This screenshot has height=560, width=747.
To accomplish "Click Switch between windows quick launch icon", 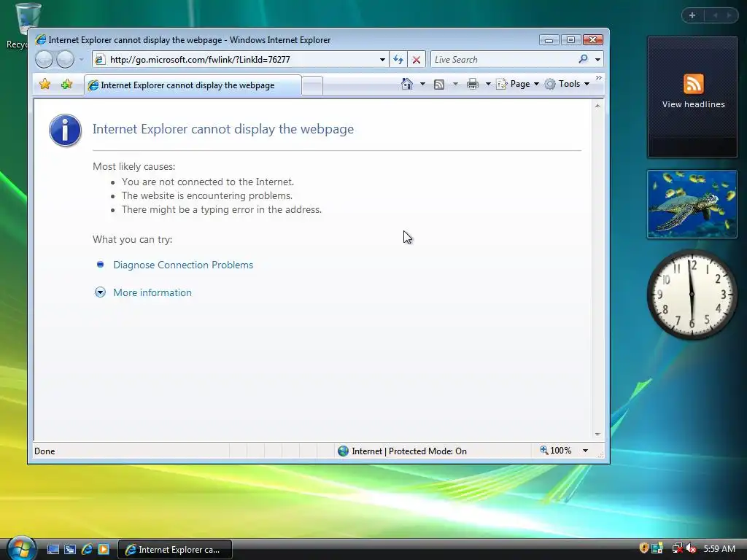I will [x=70, y=550].
